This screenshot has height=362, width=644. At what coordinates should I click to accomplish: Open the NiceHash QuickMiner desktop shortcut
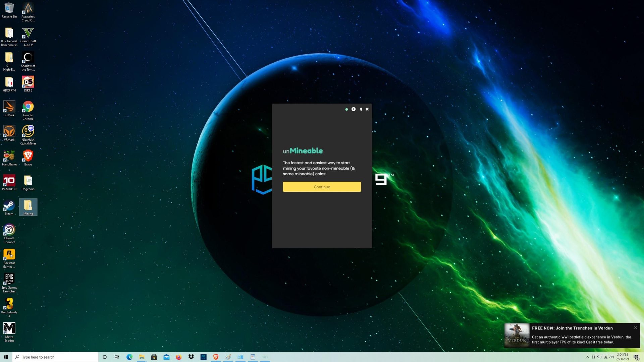(28, 135)
